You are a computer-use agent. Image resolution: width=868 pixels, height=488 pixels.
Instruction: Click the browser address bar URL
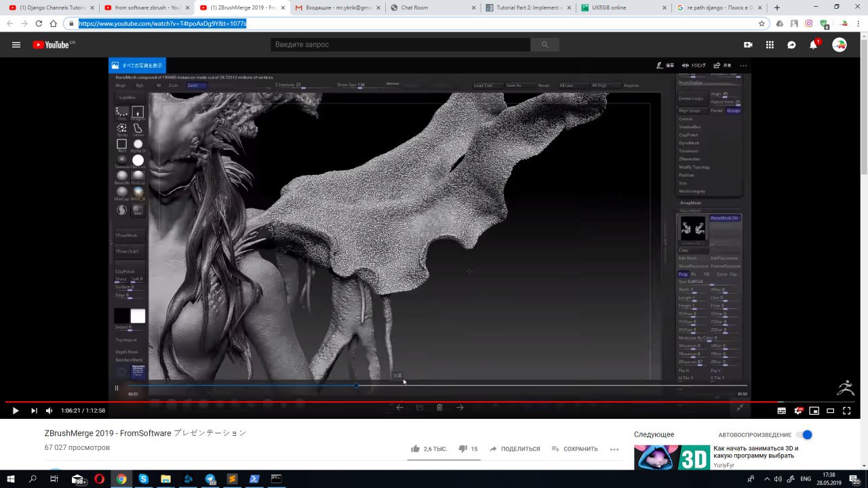[162, 23]
